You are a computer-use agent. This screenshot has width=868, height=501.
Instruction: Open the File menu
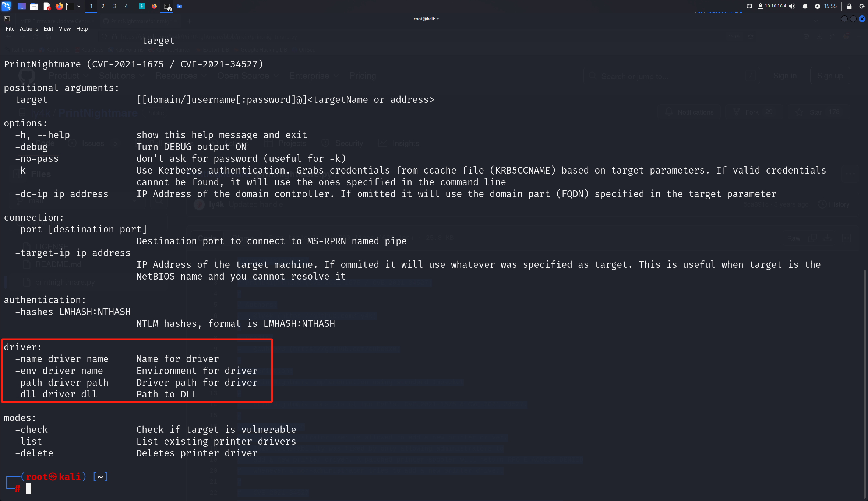10,29
